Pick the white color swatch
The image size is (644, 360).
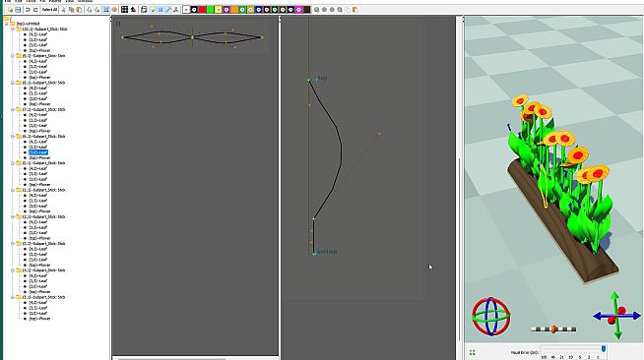pos(186,10)
